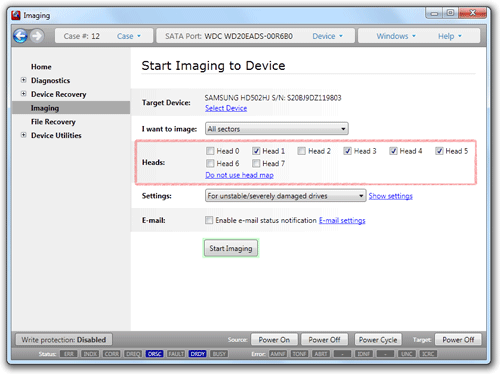Open the Settings dropdown for unstable drives
This screenshot has width=500, height=374.
click(285, 196)
